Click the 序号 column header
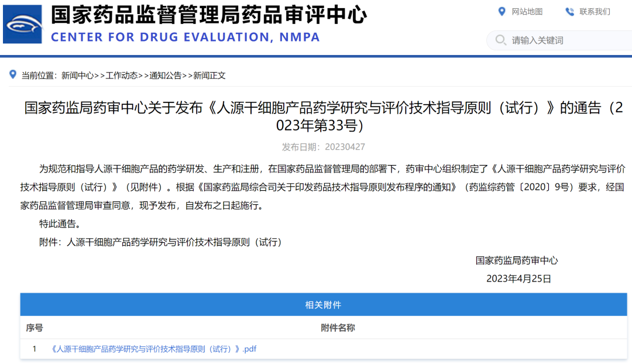The height and width of the screenshot is (364, 632). coord(35,328)
